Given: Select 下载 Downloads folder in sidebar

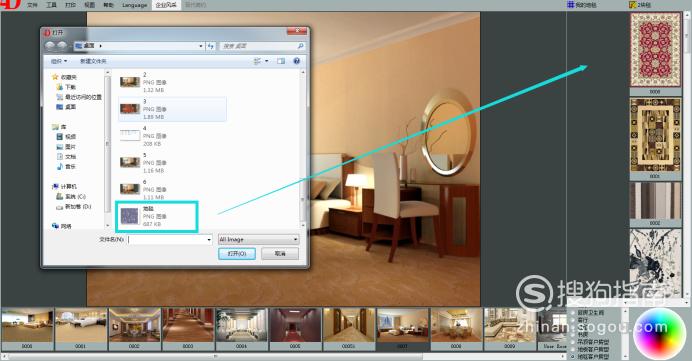Looking at the screenshot, I should [66, 87].
